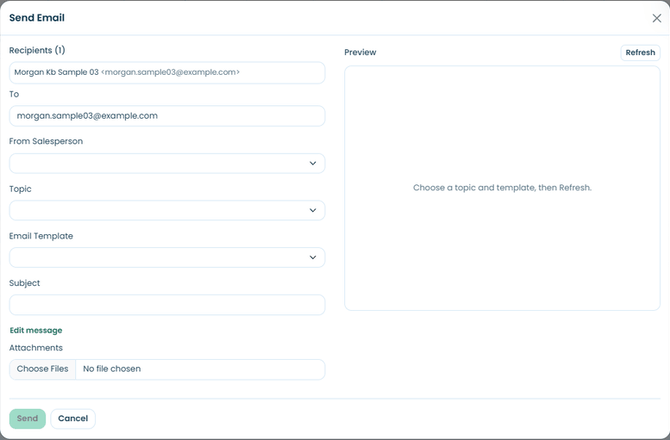Click the Attachments label
The height and width of the screenshot is (440, 670).
(x=36, y=348)
